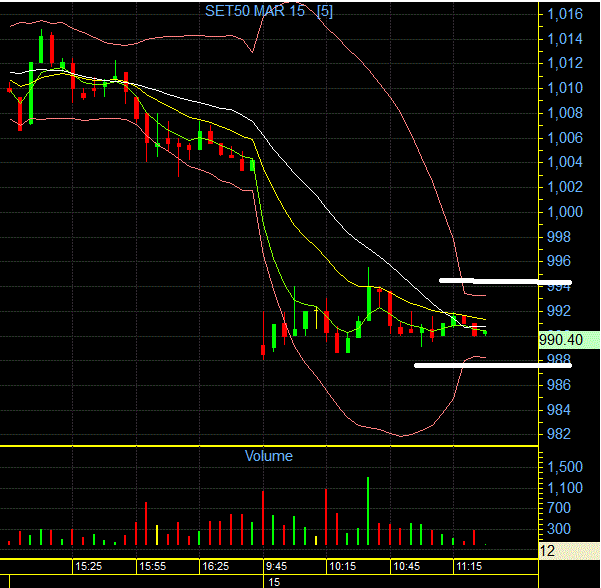Select the 15:25 time axis label
Image resolution: width=601 pixels, height=588 pixels.
point(89,566)
